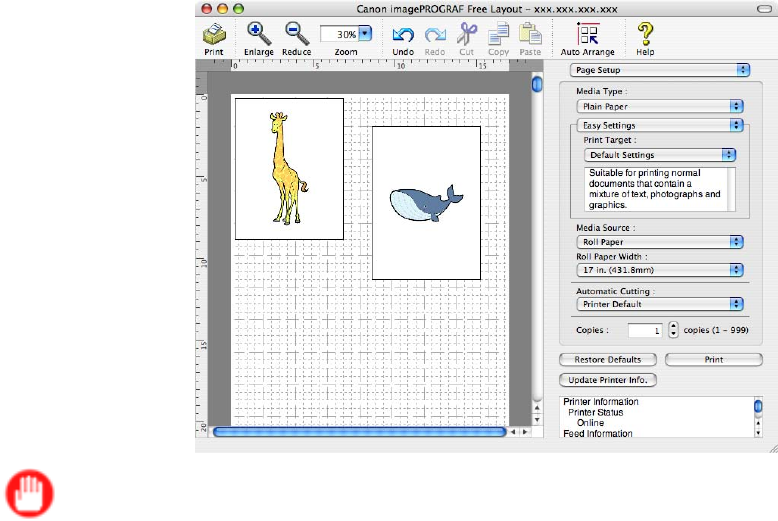Click the preview scroll-up arrow
The height and width of the screenshot is (521, 778).
click(537, 408)
